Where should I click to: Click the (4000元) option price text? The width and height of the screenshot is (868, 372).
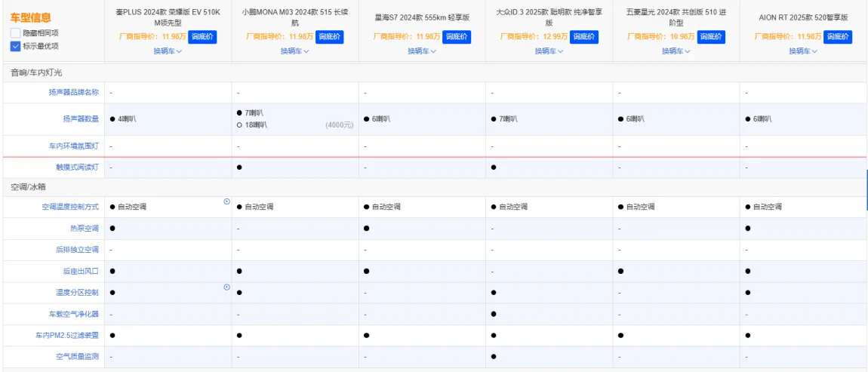point(340,125)
